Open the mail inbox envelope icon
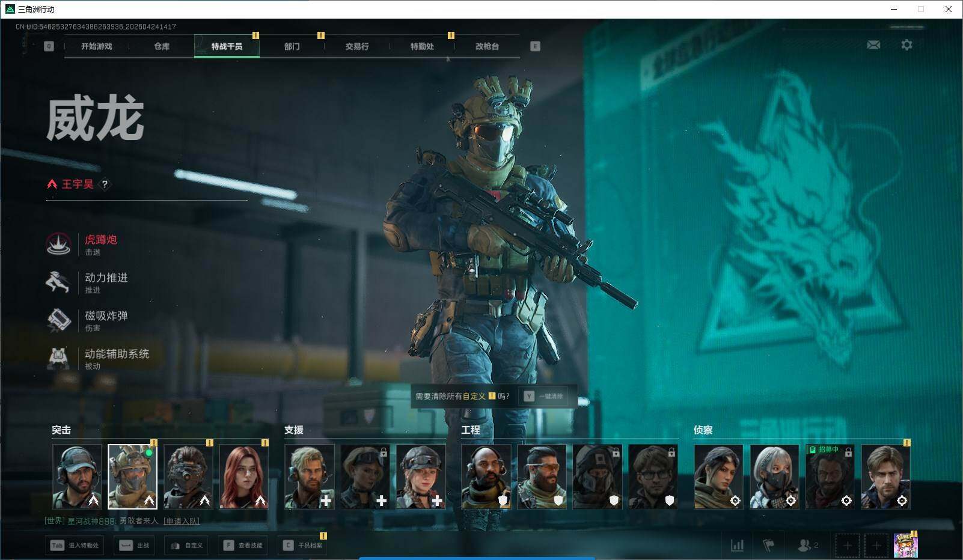This screenshot has height=560, width=963. pyautogui.click(x=873, y=45)
